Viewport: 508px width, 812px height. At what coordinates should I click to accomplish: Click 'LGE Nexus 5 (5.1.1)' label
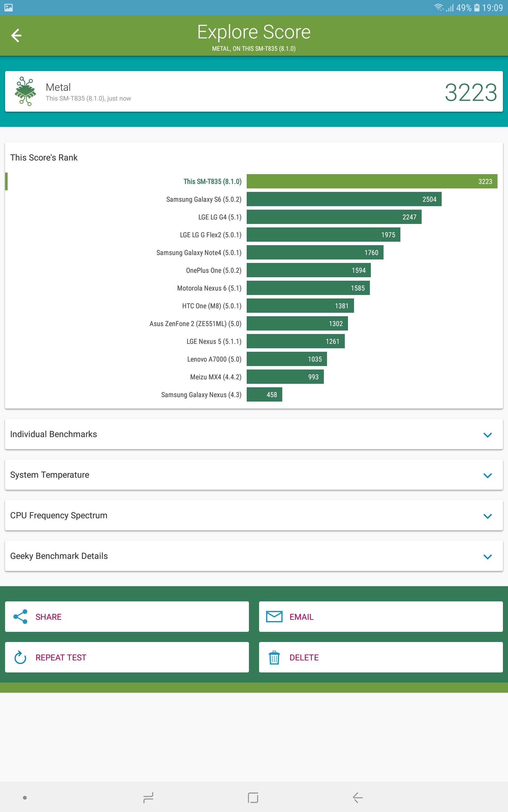coord(214,342)
